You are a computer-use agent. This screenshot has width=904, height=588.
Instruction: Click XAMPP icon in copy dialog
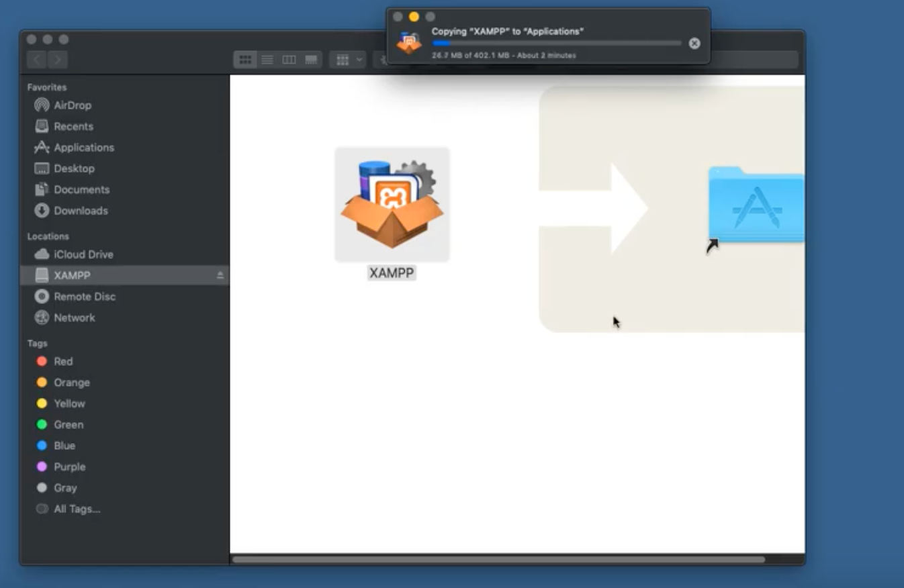click(409, 42)
